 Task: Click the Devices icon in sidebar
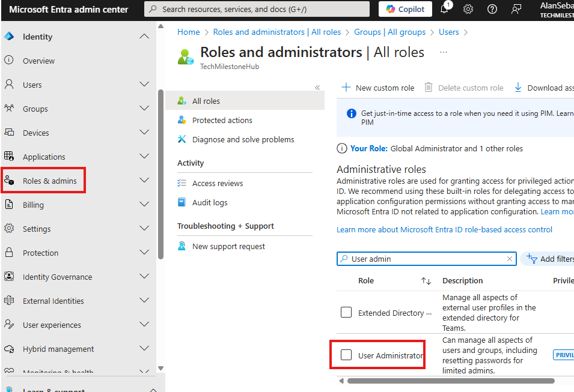point(9,133)
